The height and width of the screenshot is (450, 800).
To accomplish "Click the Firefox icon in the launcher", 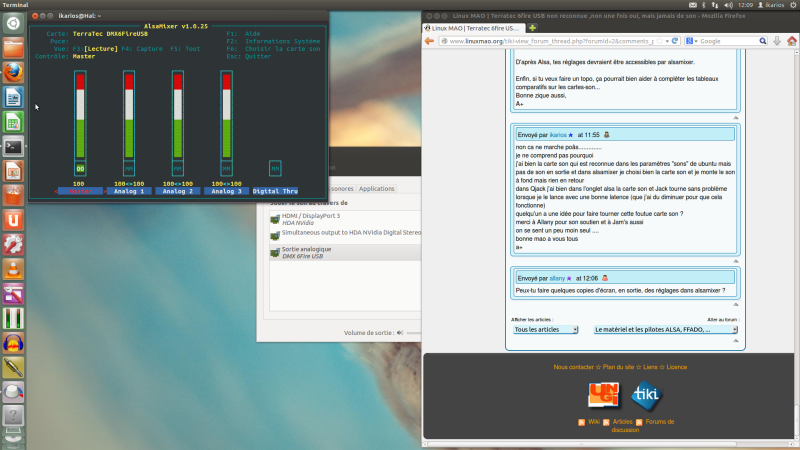I will [14, 72].
